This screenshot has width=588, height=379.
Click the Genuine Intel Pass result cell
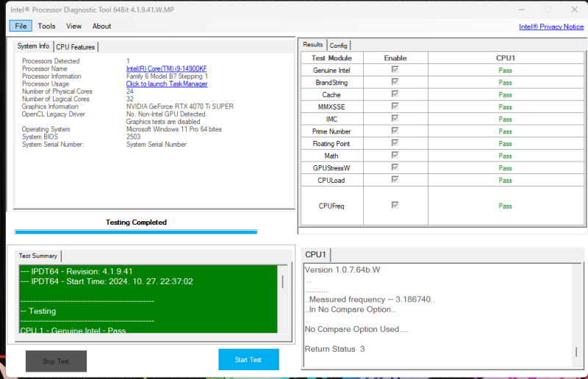pyautogui.click(x=506, y=70)
